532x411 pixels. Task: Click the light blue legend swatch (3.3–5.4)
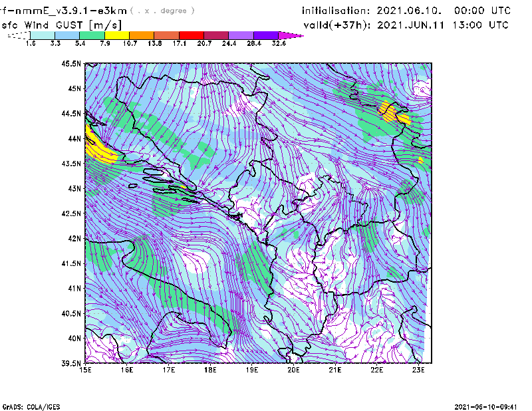click(67, 35)
